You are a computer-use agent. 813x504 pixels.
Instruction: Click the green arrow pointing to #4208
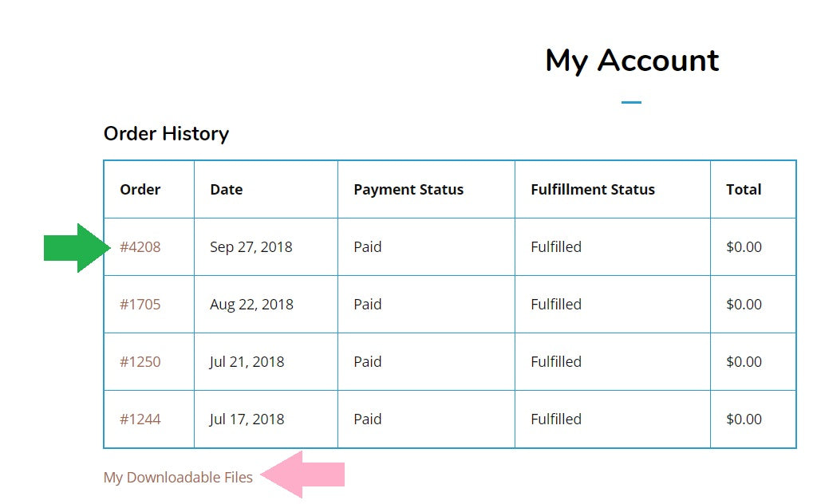click(77, 248)
